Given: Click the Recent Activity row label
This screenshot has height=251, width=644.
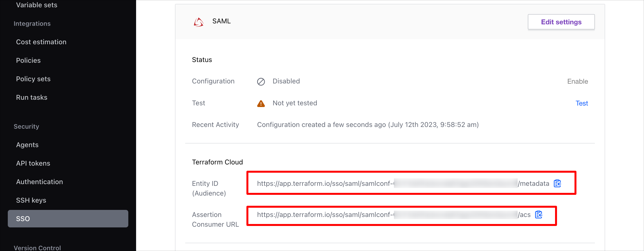Looking at the screenshot, I should (215, 125).
